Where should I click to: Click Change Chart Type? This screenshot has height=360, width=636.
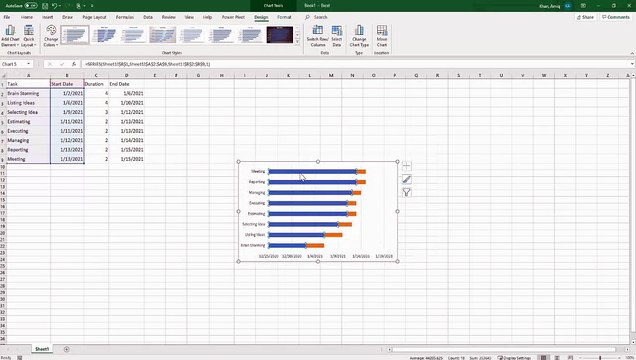pyautogui.click(x=359, y=36)
